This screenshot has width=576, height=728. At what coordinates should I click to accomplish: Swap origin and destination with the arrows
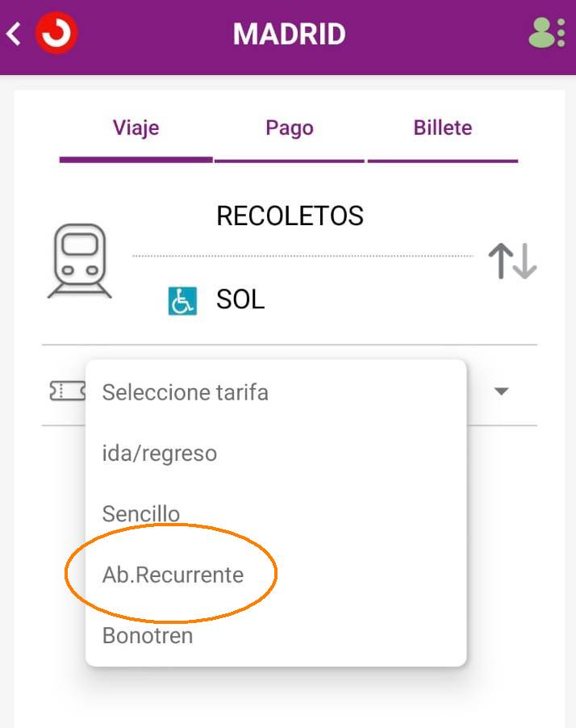pos(512,261)
